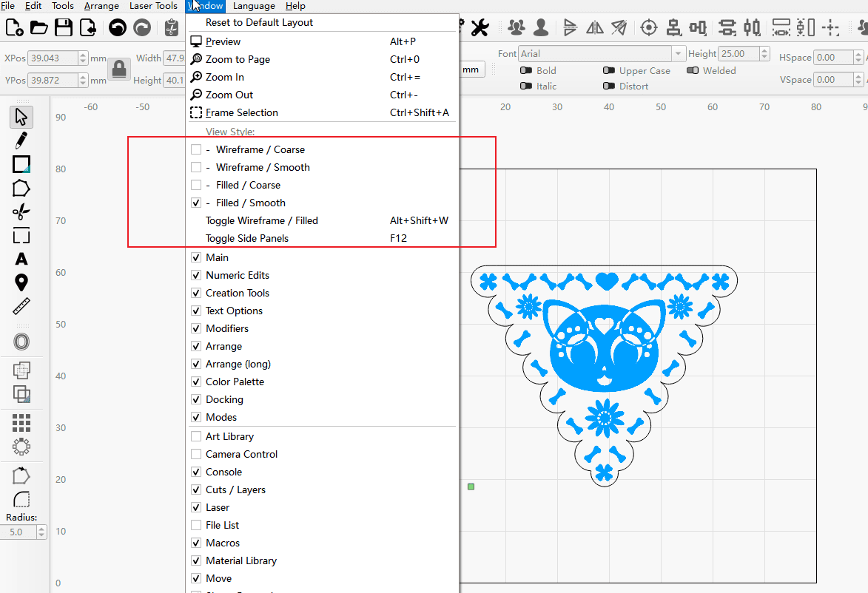Turn on the Bold text toggle

[x=526, y=71]
